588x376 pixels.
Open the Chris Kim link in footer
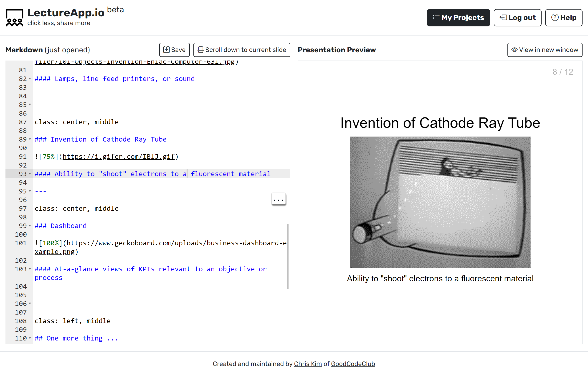[x=308, y=364]
